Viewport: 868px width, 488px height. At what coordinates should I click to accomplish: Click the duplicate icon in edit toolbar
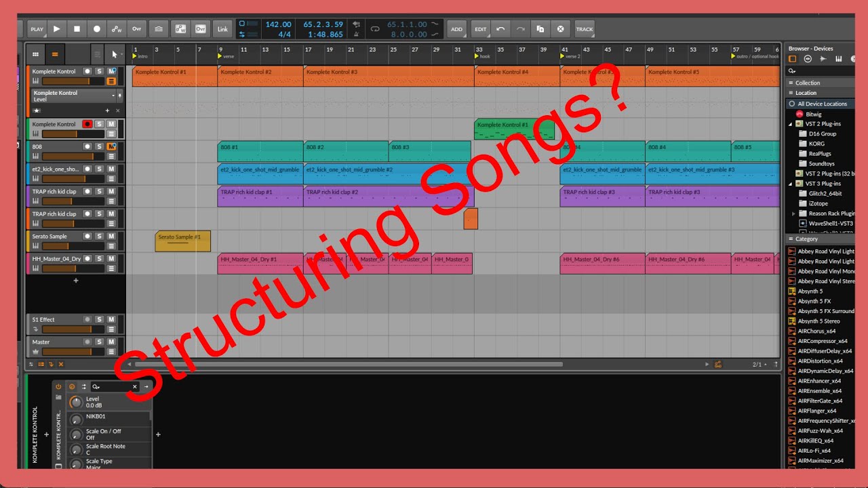[540, 29]
